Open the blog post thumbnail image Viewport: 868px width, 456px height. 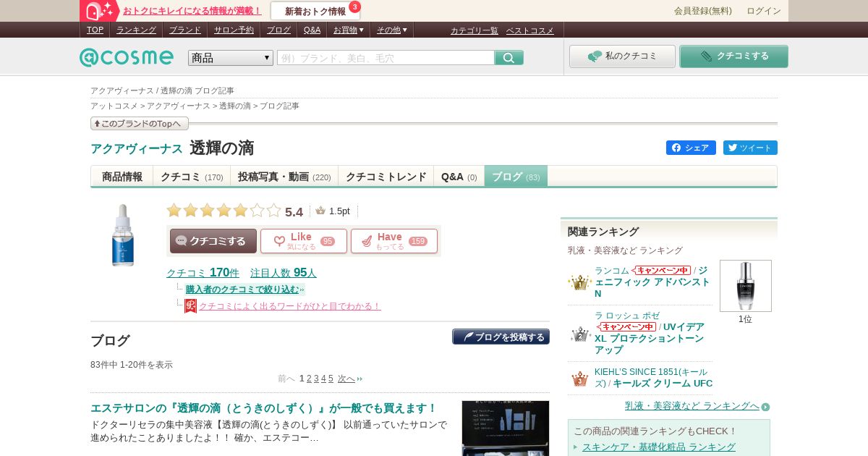pos(506,428)
